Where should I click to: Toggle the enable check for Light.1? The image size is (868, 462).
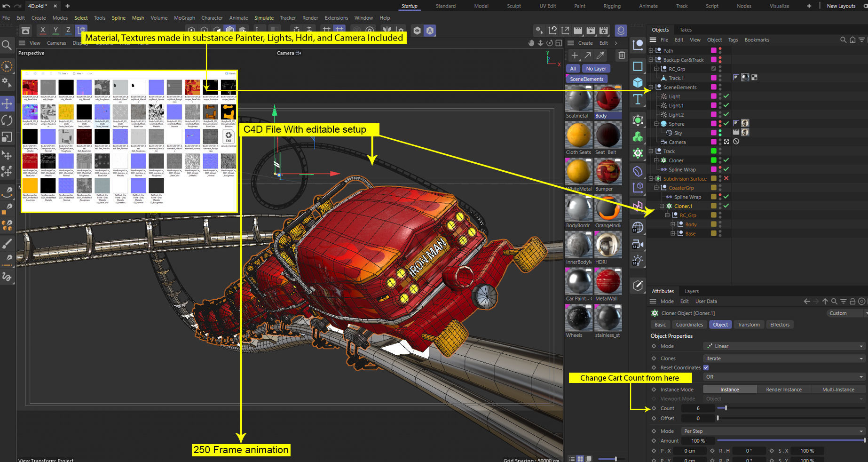[726, 105]
